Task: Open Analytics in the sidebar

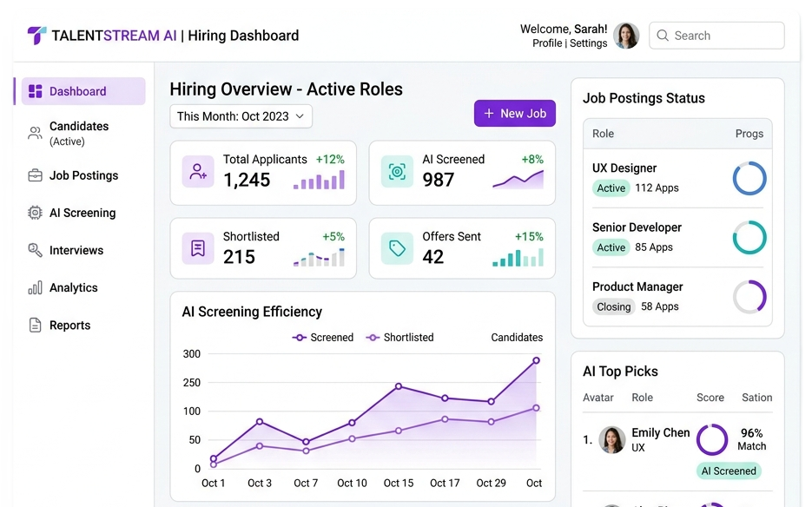Action: coord(83,288)
